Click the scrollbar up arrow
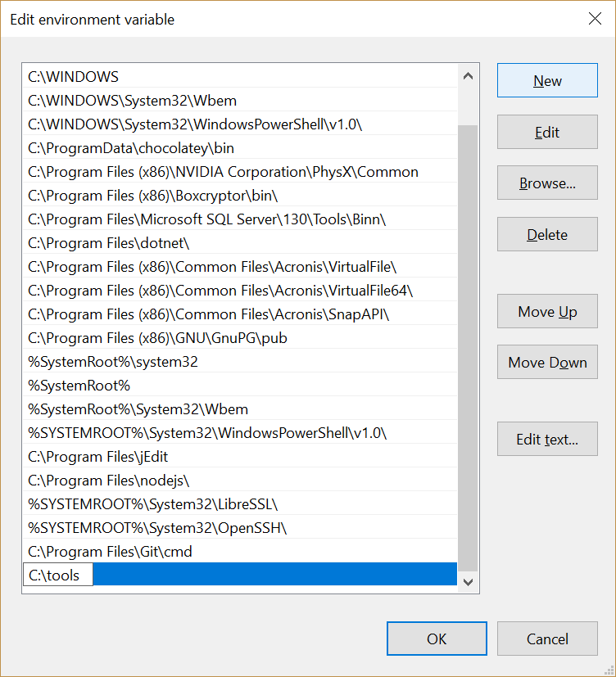 tap(468, 77)
